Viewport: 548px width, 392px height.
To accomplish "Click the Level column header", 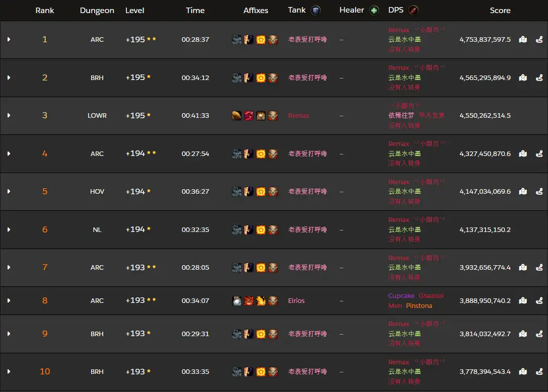I will point(134,11).
